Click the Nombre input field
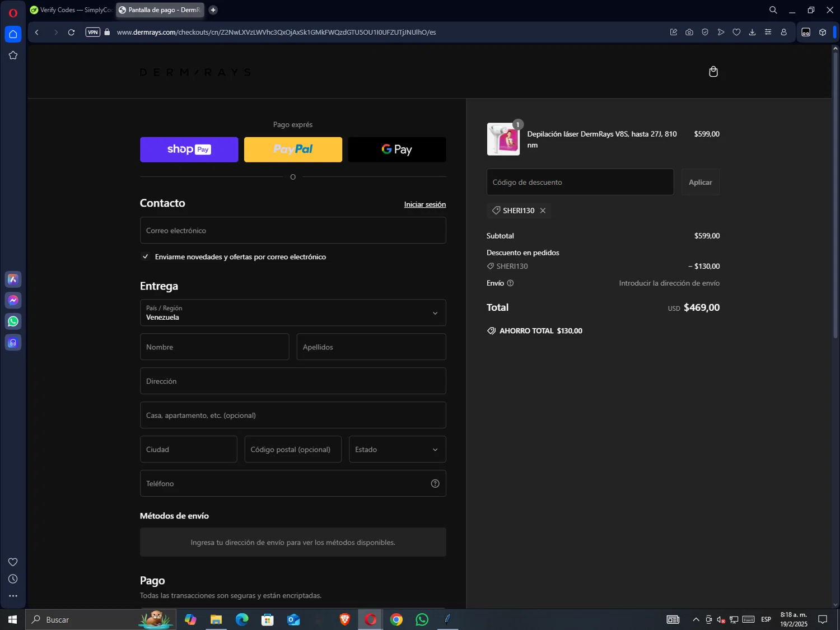 (214, 347)
